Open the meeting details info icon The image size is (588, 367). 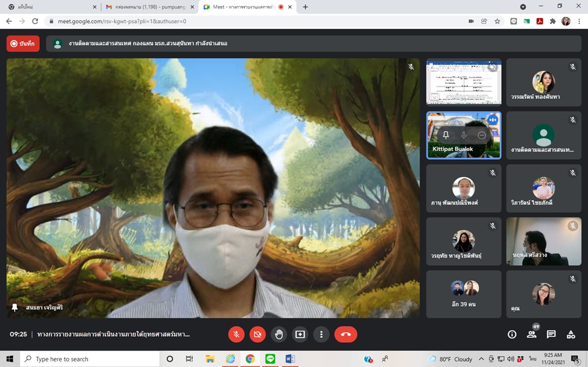512,334
